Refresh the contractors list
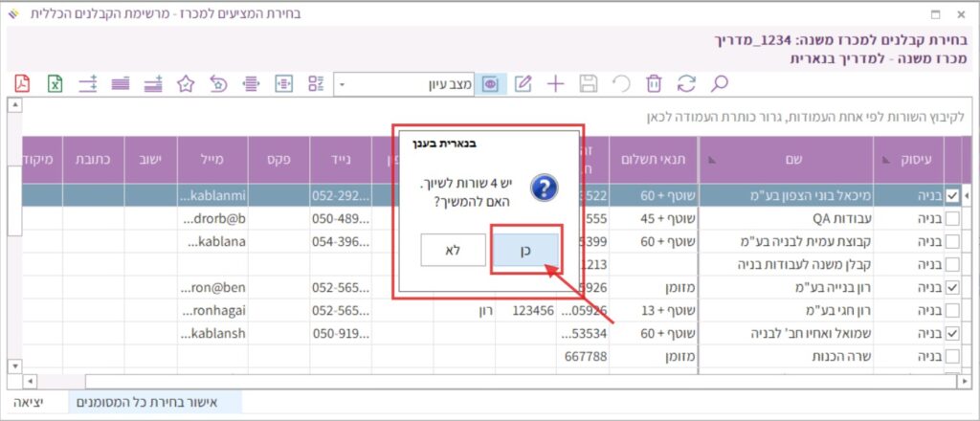Image resolution: width=980 pixels, height=421 pixels. pos(686,83)
